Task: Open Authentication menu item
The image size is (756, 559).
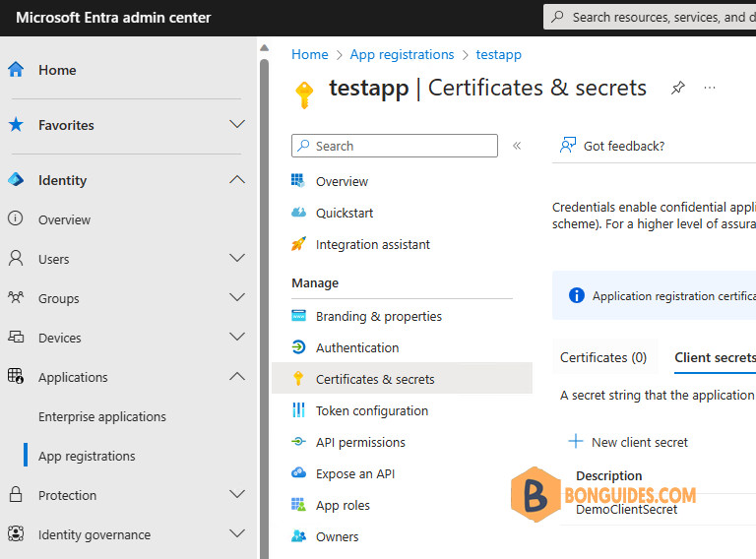Action: tap(357, 348)
